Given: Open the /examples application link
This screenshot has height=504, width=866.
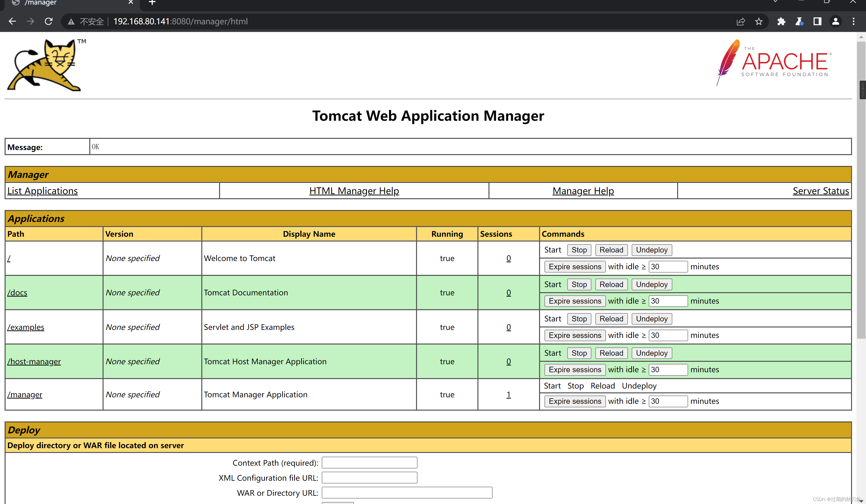Looking at the screenshot, I should pyautogui.click(x=26, y=327).
